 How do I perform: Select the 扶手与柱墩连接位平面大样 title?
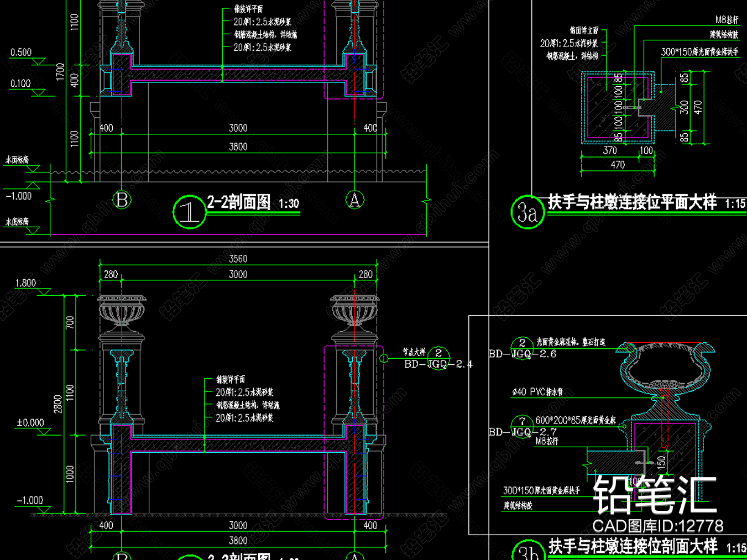click(633, 202)
